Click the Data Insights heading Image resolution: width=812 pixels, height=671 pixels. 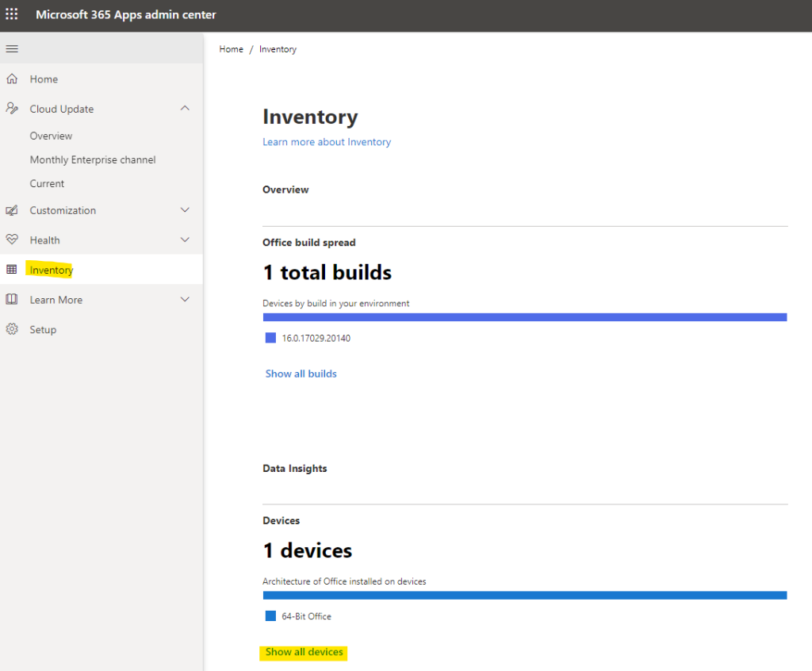pyautogui.click(x=295, y=469)
